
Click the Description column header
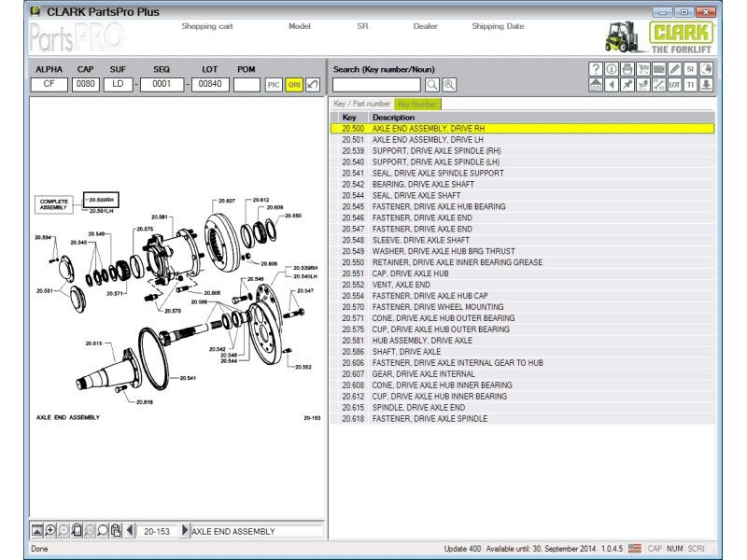[x=542, y=118]
